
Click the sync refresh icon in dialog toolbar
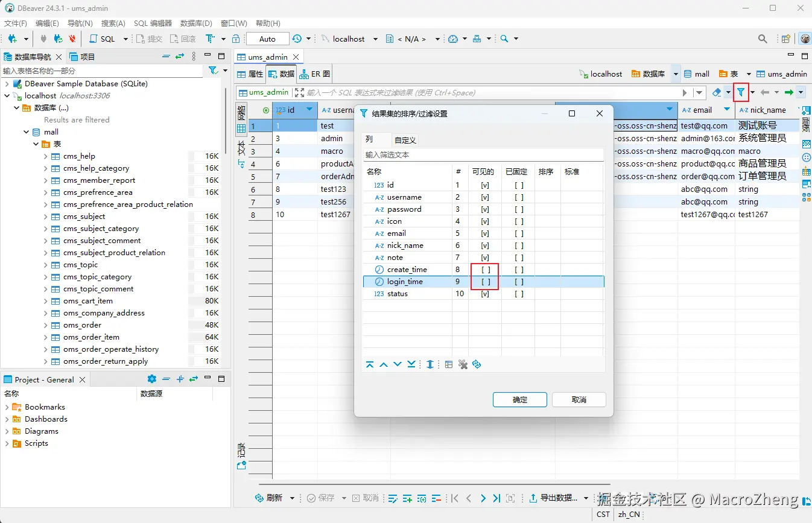pyautogui.click(x=477, y=364)
